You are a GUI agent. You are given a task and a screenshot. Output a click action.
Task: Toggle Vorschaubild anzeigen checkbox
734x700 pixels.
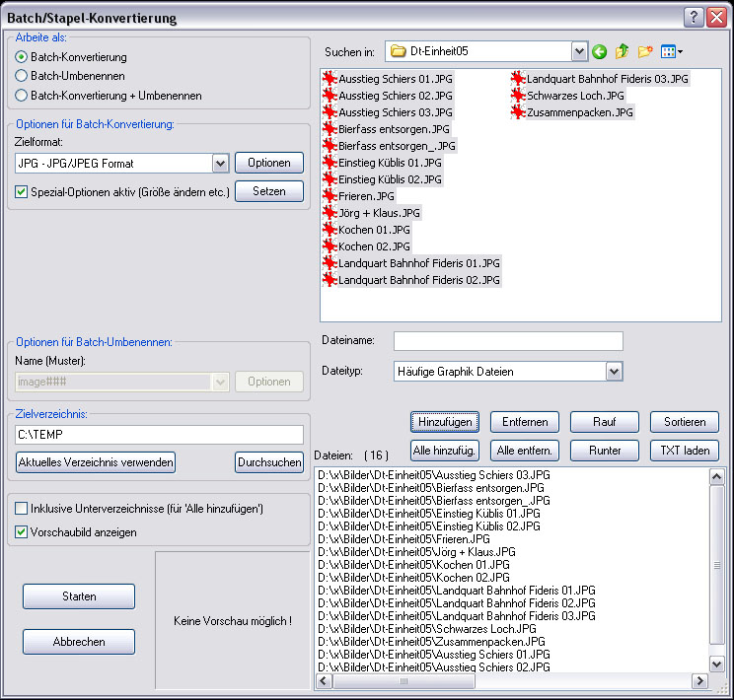tap(22, 532)
